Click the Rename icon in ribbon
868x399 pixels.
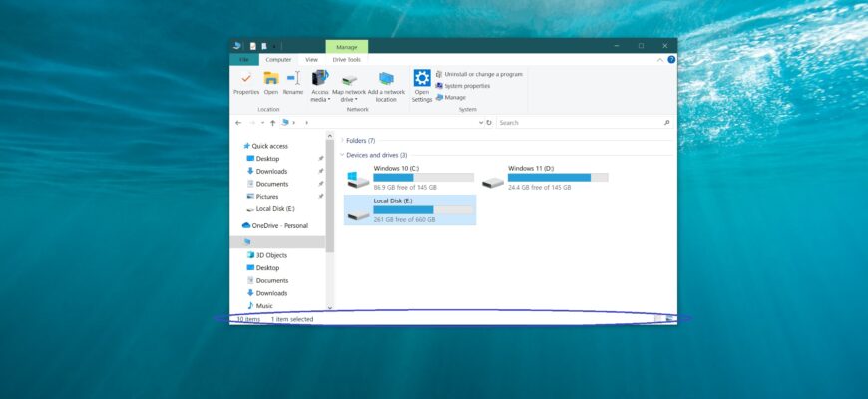click(293, 78)
